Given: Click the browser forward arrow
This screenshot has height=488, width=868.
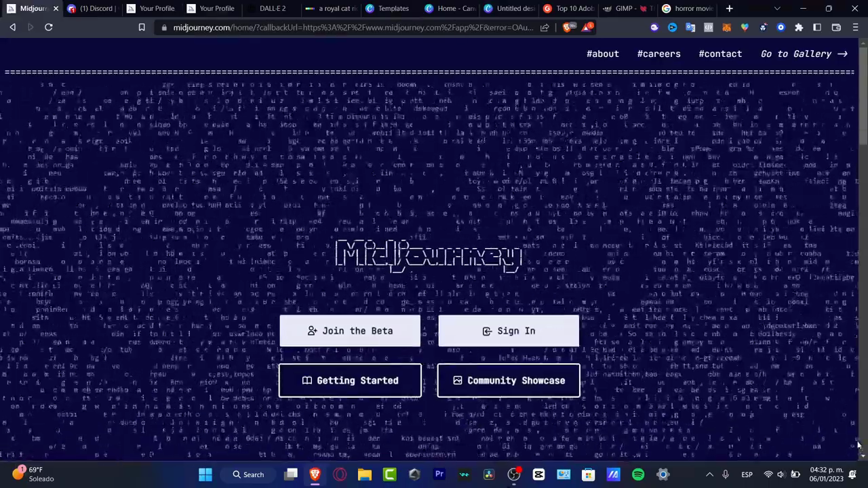Looking at the screenshot, I should 31,27.
